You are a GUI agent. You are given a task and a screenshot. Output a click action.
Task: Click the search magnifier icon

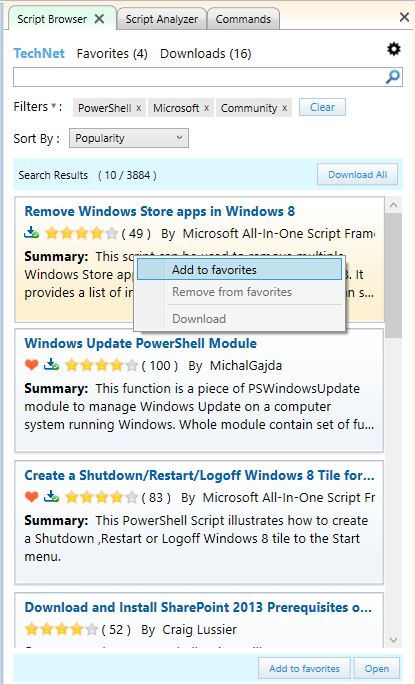click(x=393, y=77)
